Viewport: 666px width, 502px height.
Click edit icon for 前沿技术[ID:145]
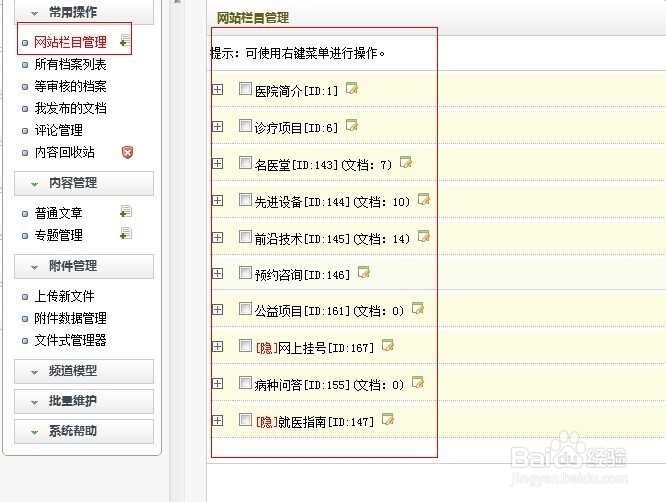click(423, 236)
